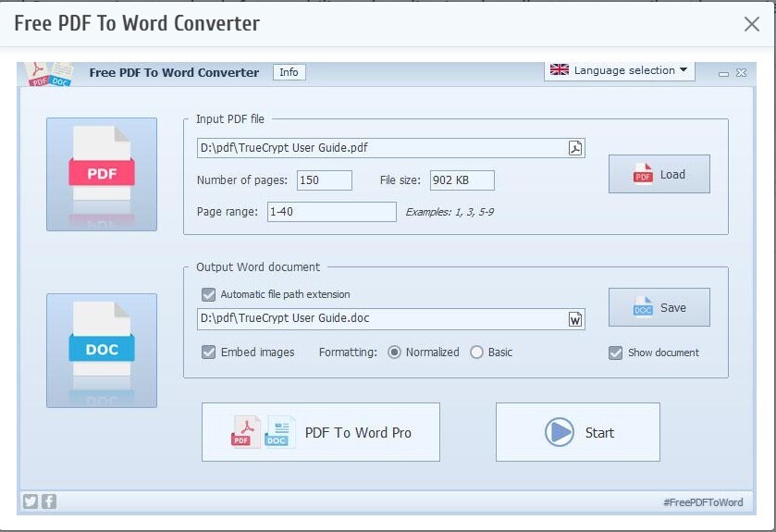The height and width of the screenshot is (532, 776).
Task: Click the Load PDF button
Action: tap(659, 174)
